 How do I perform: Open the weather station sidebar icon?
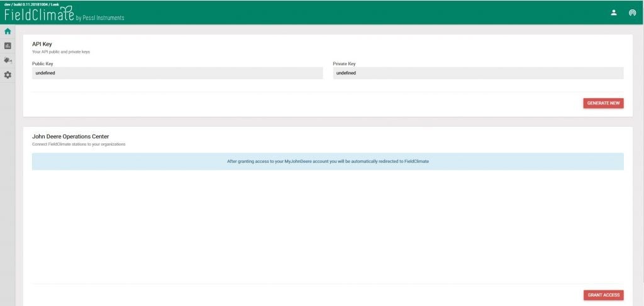(8, 60)
